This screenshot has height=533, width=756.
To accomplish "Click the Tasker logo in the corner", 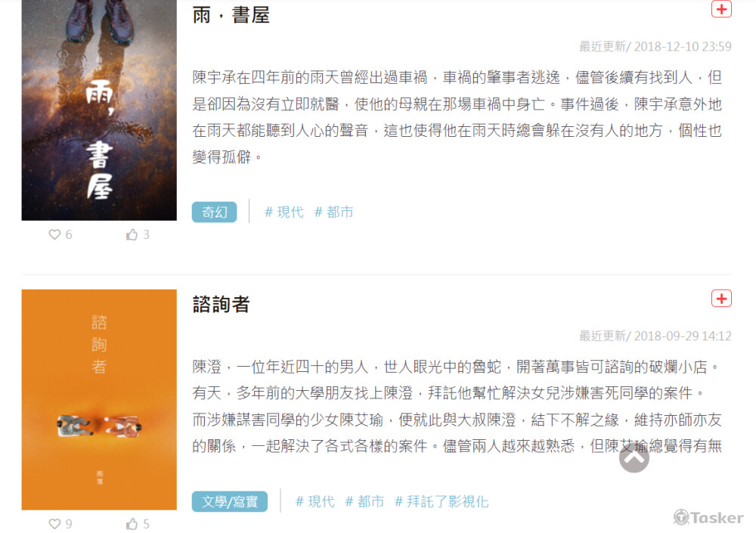I will point(708,517).
